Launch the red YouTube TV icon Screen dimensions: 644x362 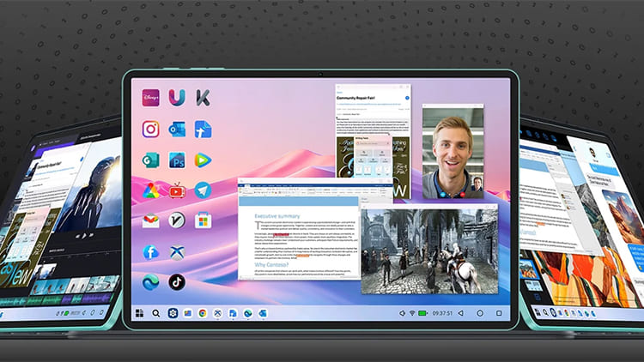click(177, 190)
